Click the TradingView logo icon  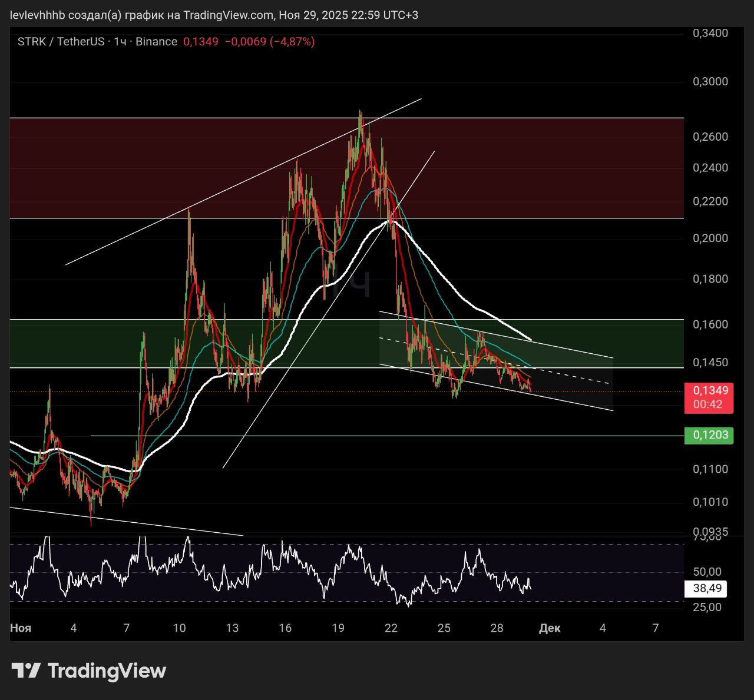pos(26,671)
